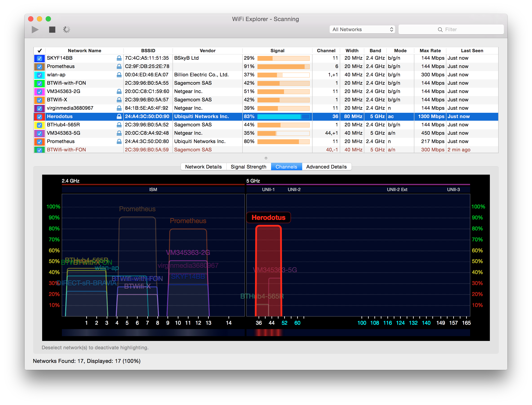Click the UNII-2 Ext band label
532x405 pixels.
pyautogui.click(x=397, y=190)
